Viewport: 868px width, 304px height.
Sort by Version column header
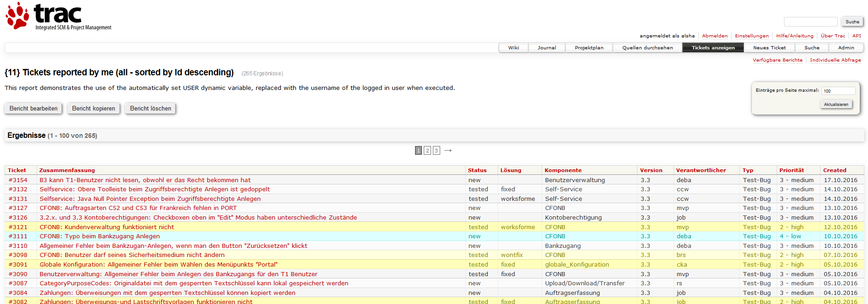[651, 170]
